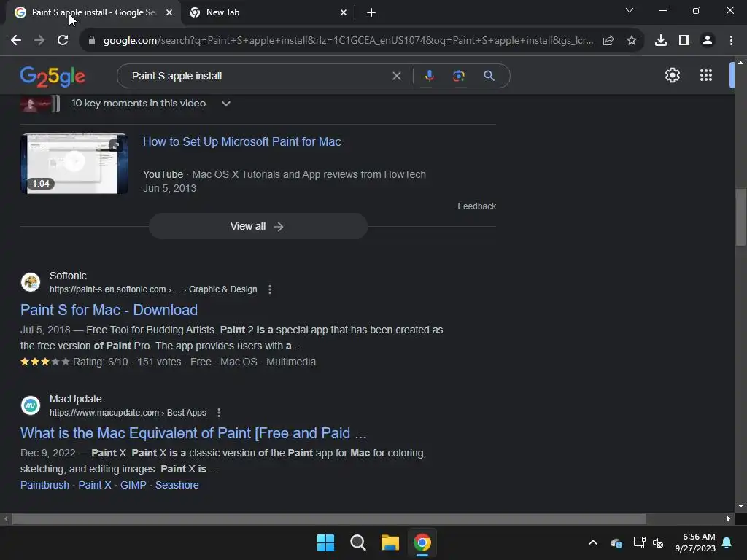747x560 pixels.
Task: Click the Chrome taskbar icon
Action: (x=422, y=542)
